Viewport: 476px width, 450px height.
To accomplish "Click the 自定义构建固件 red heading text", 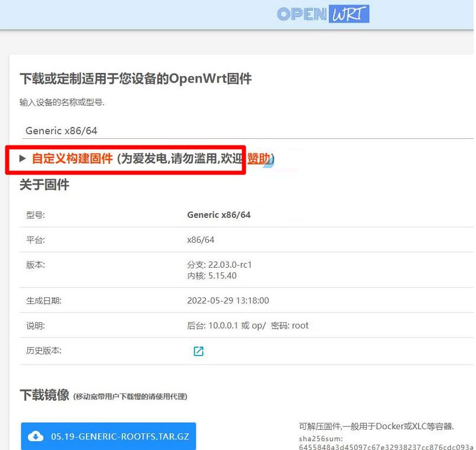I will [x=72, y=159].
